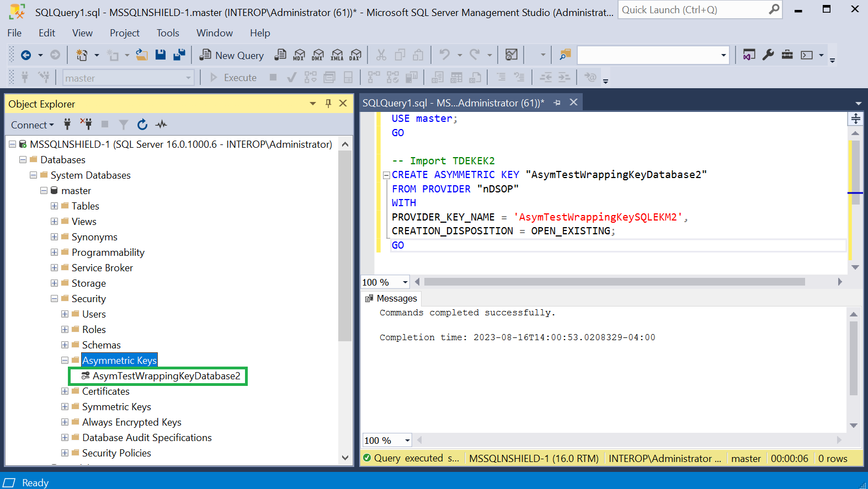Collapse the Asymmetric Keys node
Screen dimensions: 868x489
tap(65, 360)
